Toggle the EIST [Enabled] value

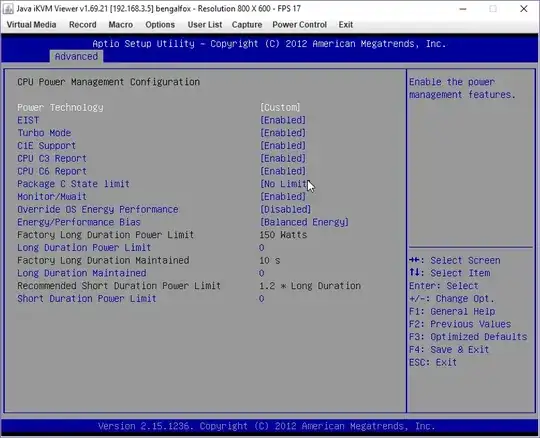[283, 120]
